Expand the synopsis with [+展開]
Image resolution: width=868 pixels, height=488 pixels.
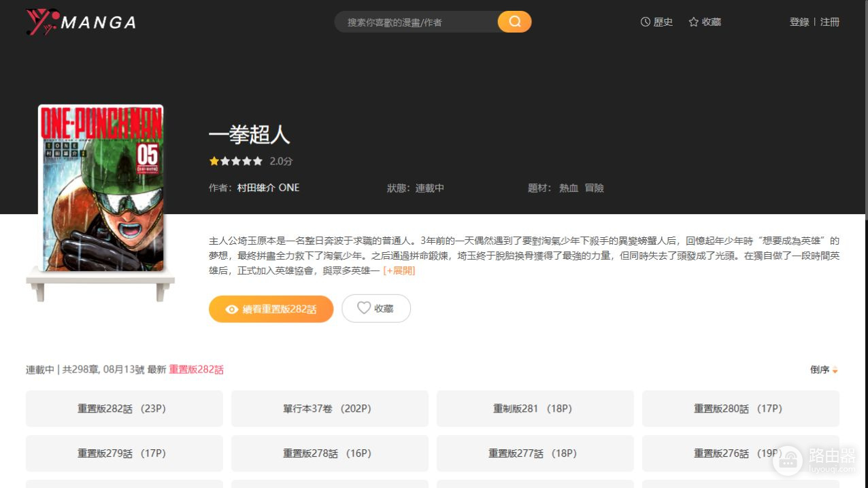point(399,271)
